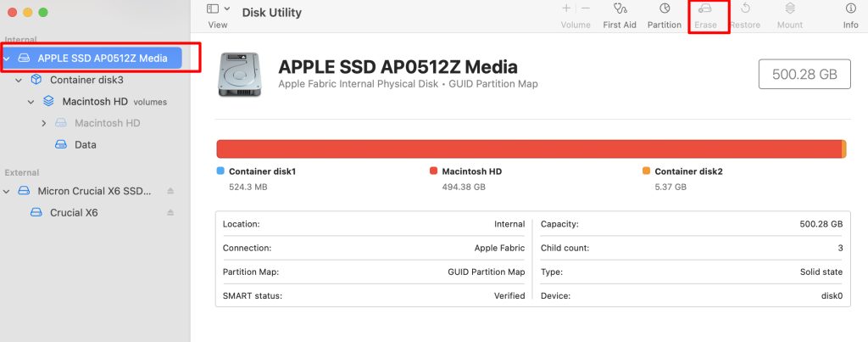Click the SMART status Verified value
Viewport: 868px width, 342px height.
(x=509, y=295)
